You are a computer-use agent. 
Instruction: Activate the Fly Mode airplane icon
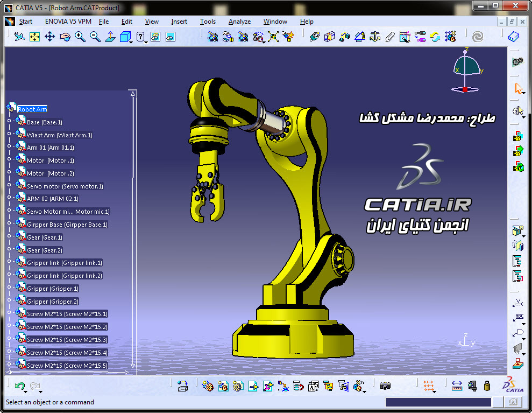pos(20,36)
